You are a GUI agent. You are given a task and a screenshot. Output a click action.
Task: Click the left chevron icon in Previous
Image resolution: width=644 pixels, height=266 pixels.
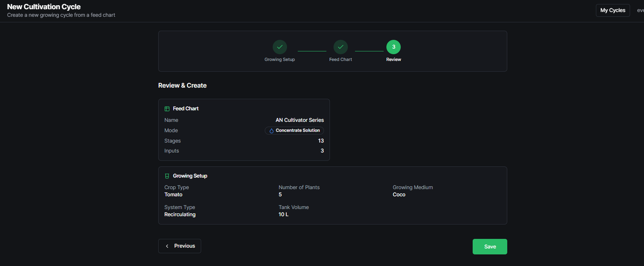click(x=167, y=246)
